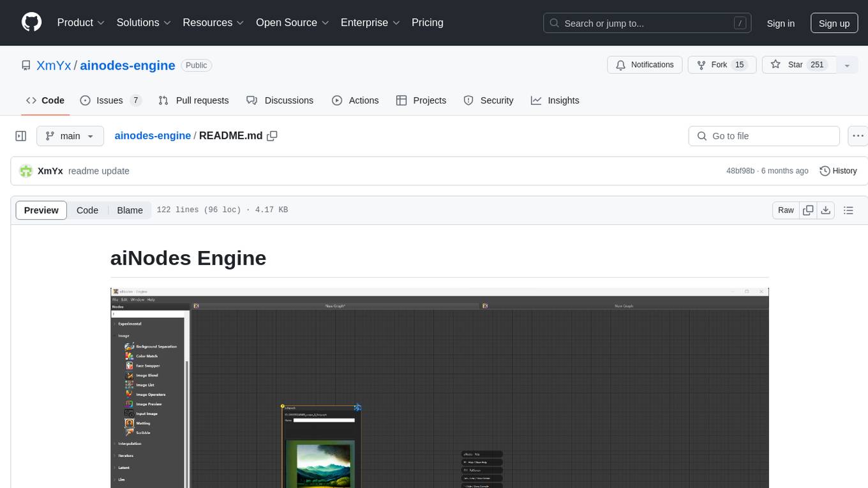This screenshot has height=488, width=868.
Task: Fork the repository
Action: [722, 65]
